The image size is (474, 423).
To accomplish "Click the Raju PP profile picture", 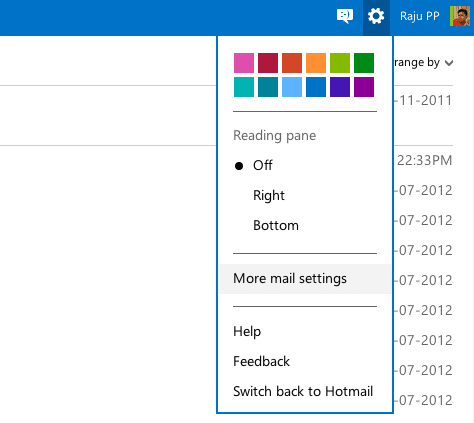I will point(460,16).
